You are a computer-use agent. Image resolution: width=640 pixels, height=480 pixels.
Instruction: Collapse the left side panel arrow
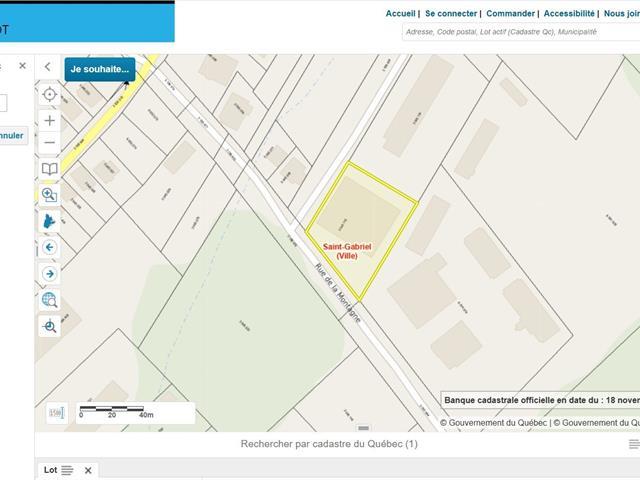coord(48,67)
